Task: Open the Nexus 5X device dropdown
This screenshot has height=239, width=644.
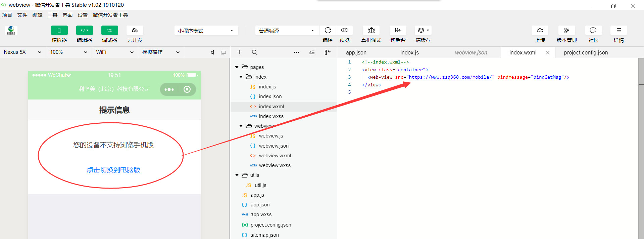Action: (22, 52)
